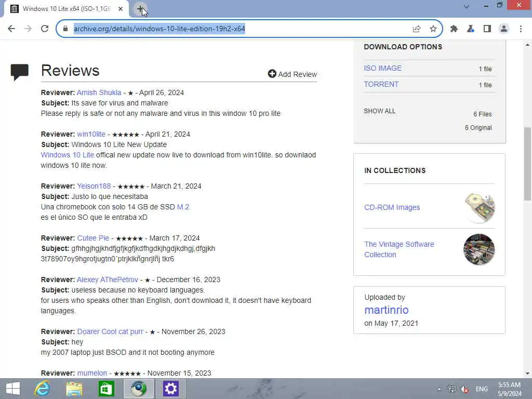
Task: Show hidden system tray icons
Action: point(438,389)
